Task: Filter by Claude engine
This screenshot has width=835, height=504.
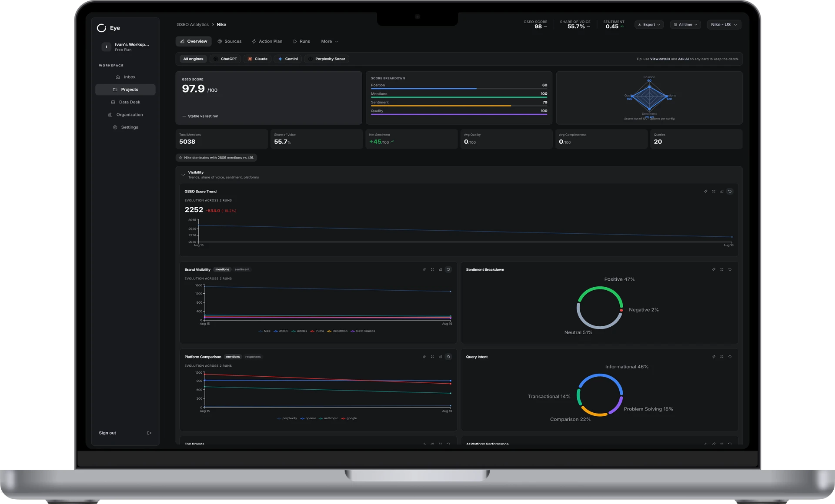Action: pos(257,59)
